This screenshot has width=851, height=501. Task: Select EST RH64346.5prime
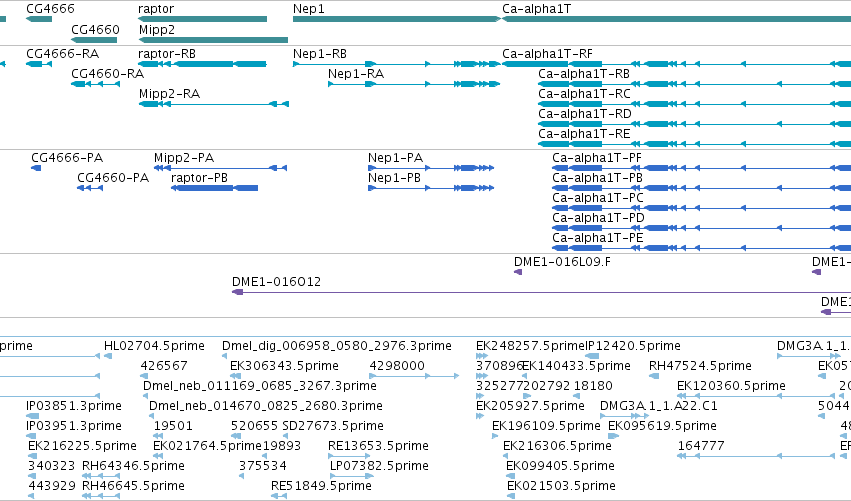[x=100, y=477]
